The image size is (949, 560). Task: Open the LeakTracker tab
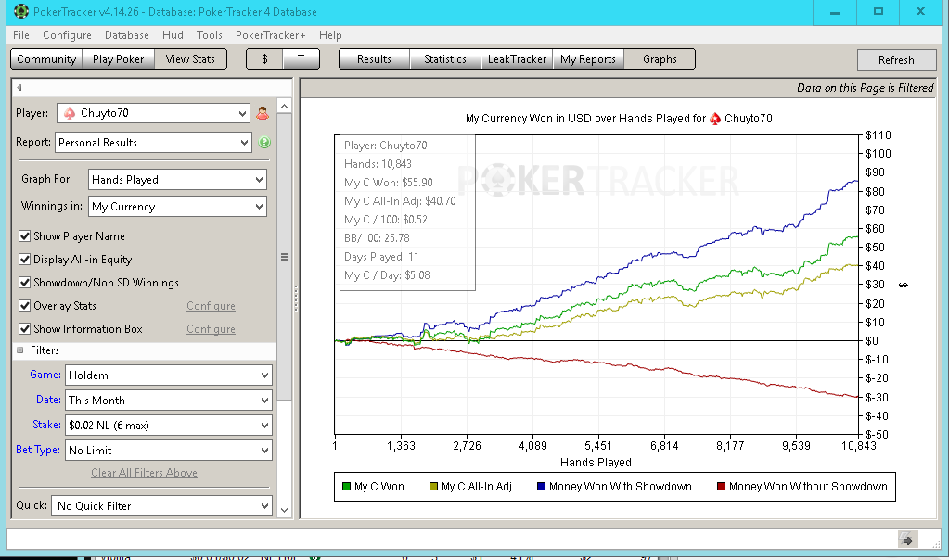tap(517, 59)
